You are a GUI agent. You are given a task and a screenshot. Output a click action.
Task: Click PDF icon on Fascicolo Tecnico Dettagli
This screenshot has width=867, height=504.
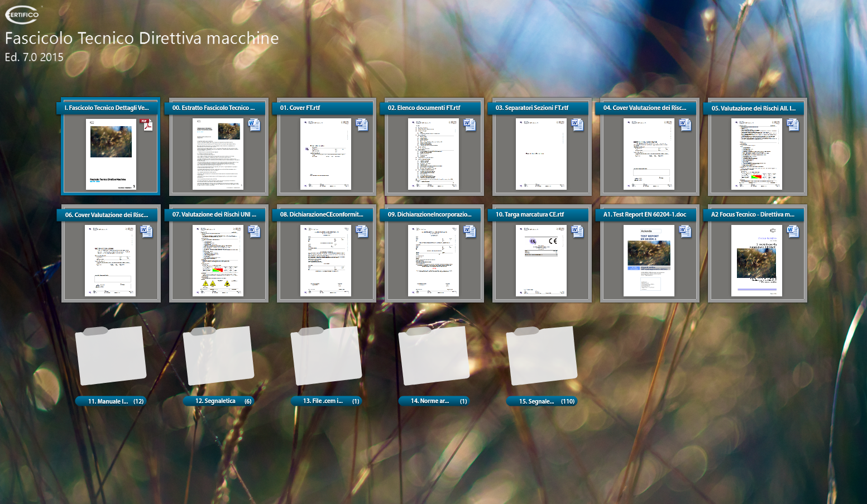click(x=146, y=125)
